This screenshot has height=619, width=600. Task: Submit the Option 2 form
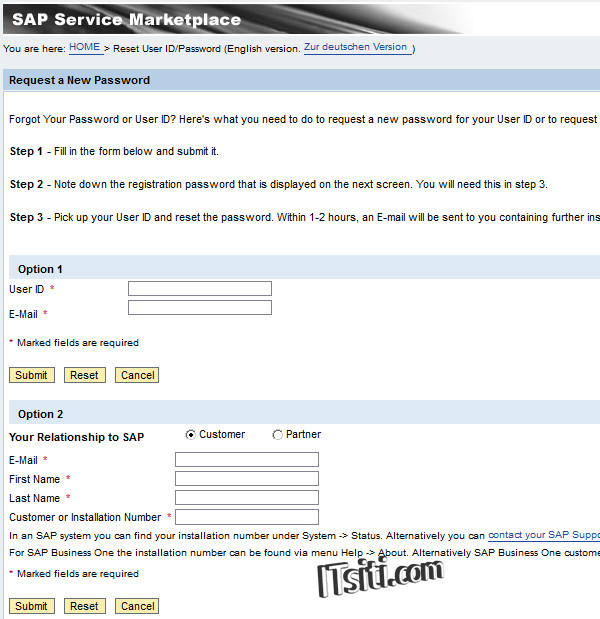32,606
